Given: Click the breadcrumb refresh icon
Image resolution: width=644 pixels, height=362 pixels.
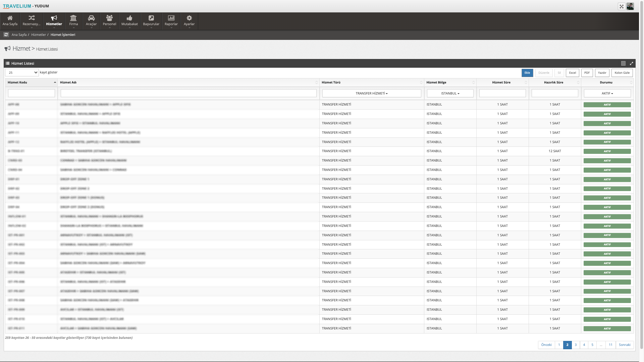Looking at the screenshot, I should point(6,35).
